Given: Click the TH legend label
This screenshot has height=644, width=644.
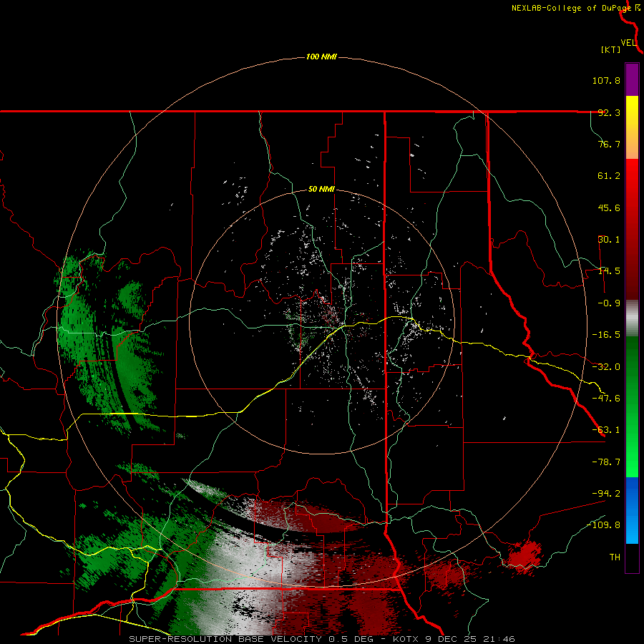Looking at the screenshot, I should point(615,557).
